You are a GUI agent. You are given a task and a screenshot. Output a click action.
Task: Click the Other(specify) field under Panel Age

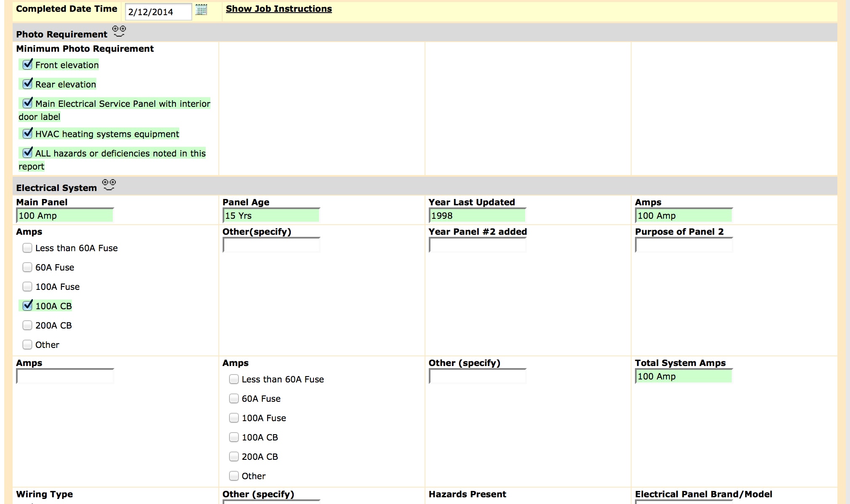click(271, 245)
